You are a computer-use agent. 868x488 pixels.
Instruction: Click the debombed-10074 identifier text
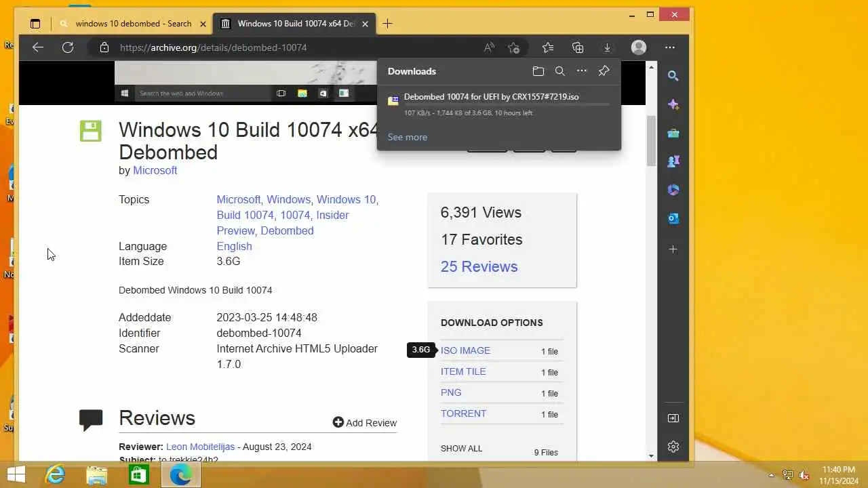pos(259,333)
